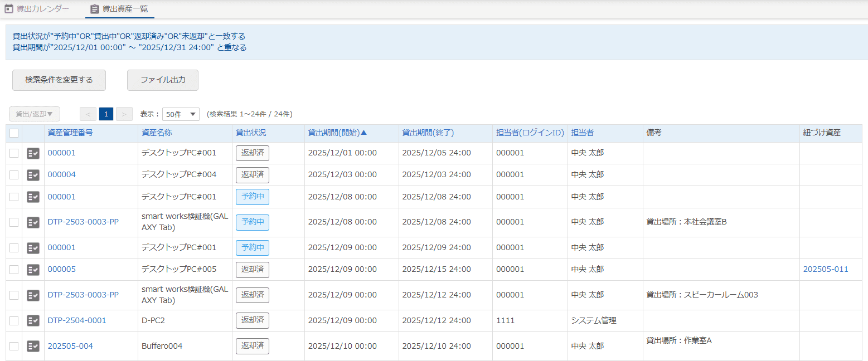Open DTP-2503-0003-PP link in スピーカールーム003 row

pos(83,295)
